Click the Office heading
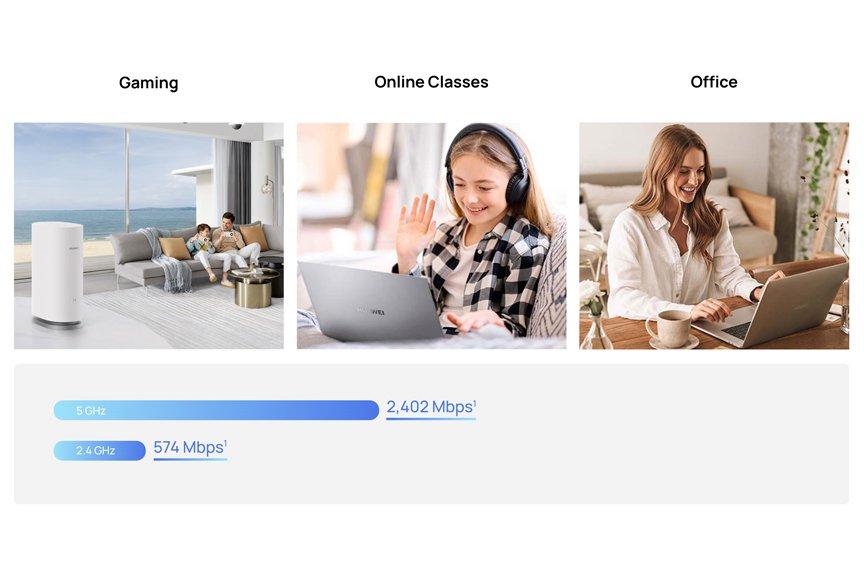 [x=714, y=82]
